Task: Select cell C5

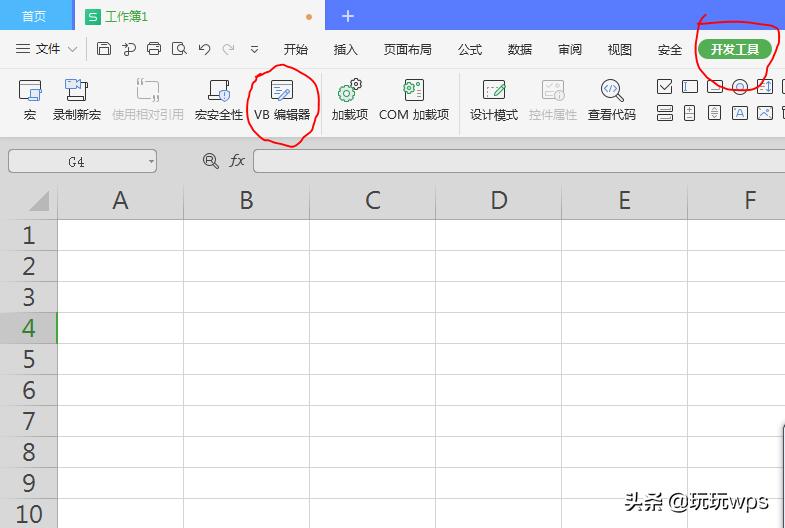Action: point(372,359)
